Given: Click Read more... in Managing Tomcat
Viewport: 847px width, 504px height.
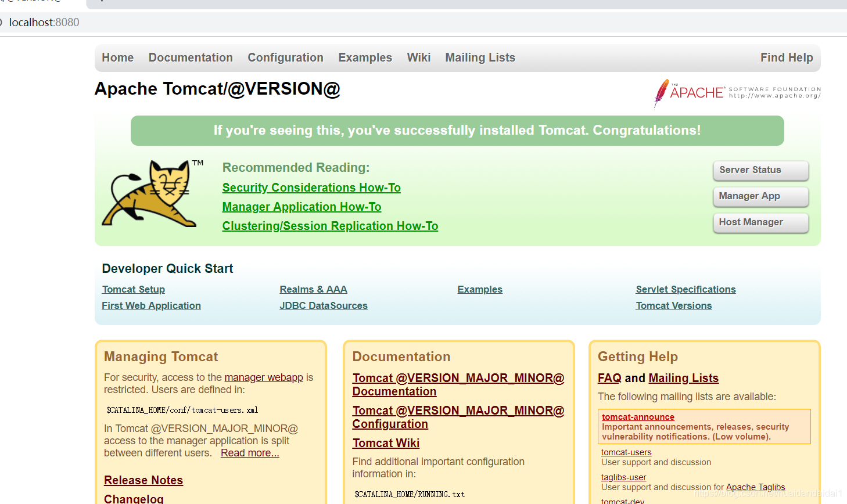Looking at the screenshot, I should (x=250, y=453).
